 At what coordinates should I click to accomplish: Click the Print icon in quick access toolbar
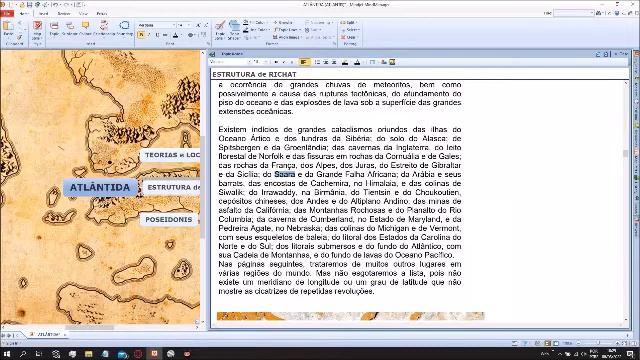point(38,4)
